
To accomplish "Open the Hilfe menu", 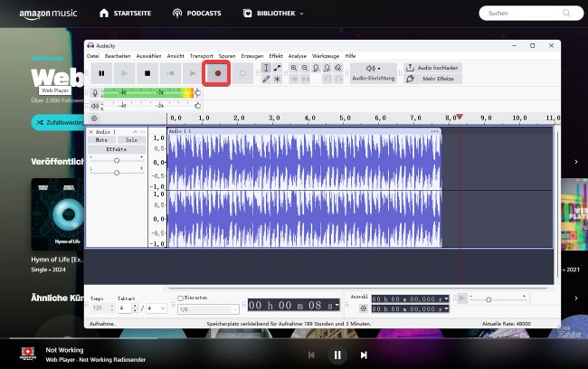I will point(350,56).
